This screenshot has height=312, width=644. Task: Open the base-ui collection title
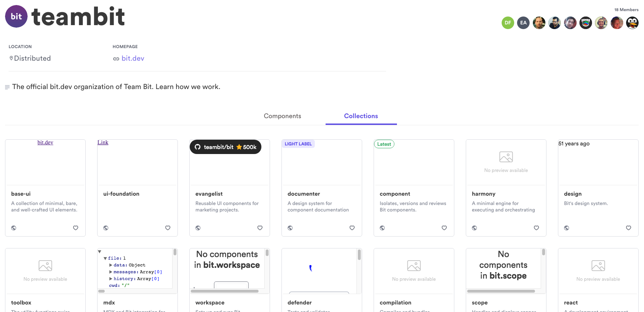[21, 194]
